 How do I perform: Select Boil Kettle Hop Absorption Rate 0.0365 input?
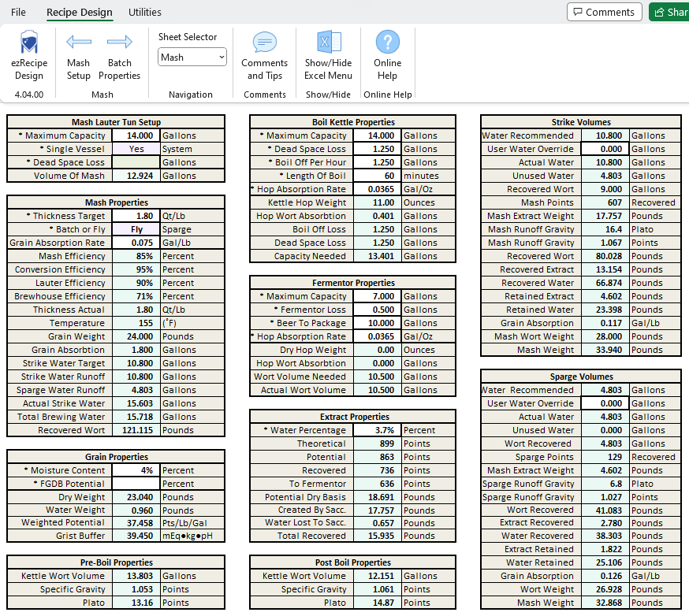[378, 189]
